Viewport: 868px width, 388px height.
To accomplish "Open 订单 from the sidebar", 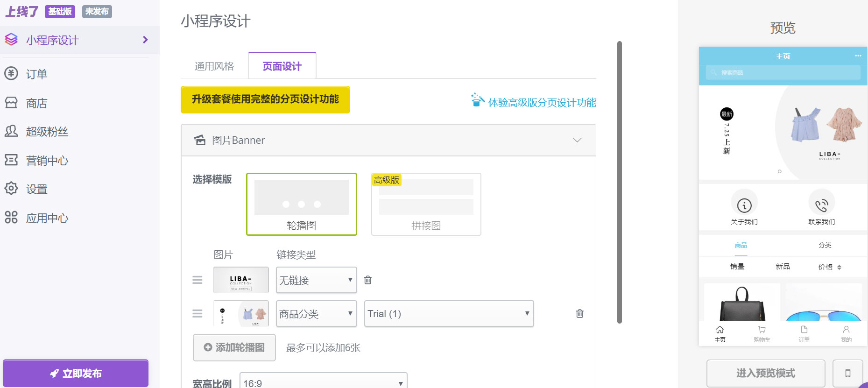I will click(36, 74).
